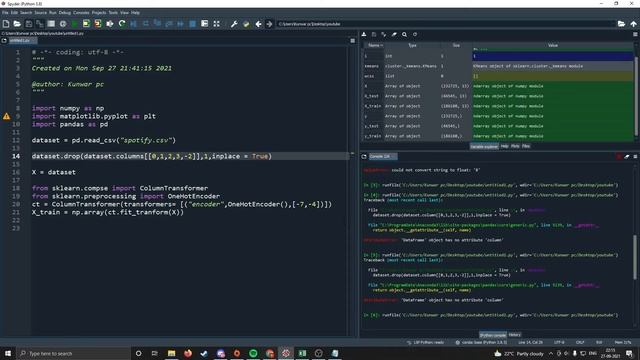Browse a working directory folder icon
The width and height of the screenshot is (640, 360).
tap(621, 24)
